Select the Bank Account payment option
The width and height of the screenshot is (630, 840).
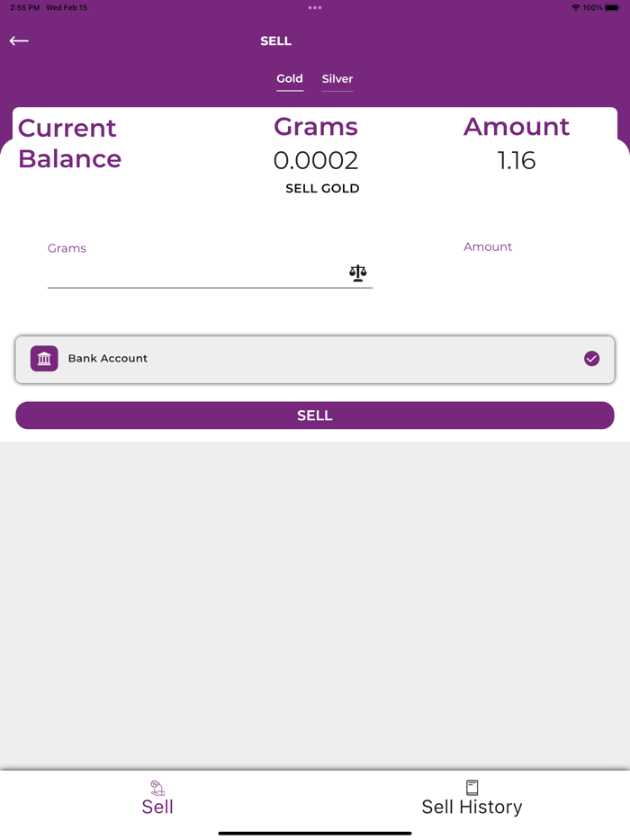[x=315, y=359]
